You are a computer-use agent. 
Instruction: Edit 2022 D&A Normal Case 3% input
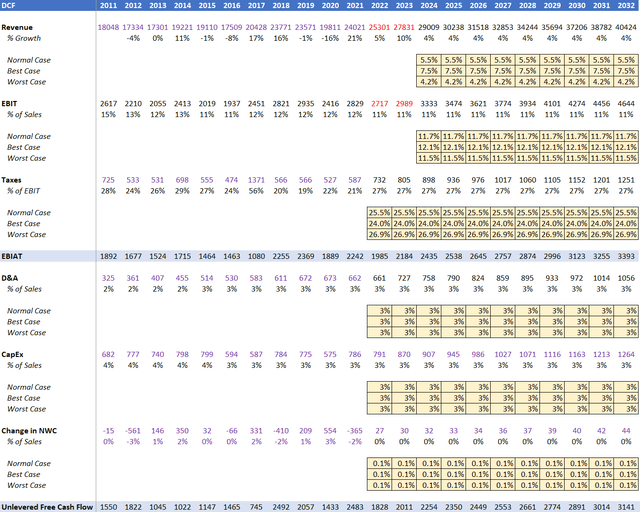tap(379, 311)
